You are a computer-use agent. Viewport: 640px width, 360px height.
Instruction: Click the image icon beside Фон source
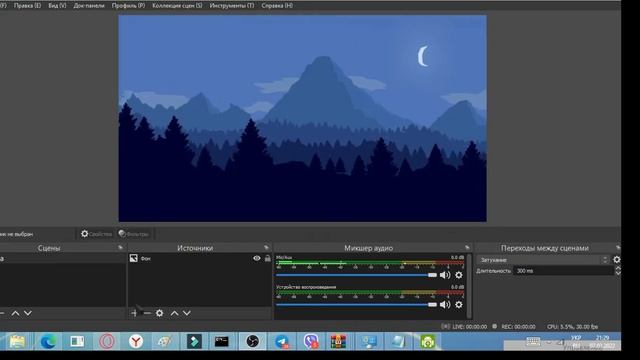(133, 258)
